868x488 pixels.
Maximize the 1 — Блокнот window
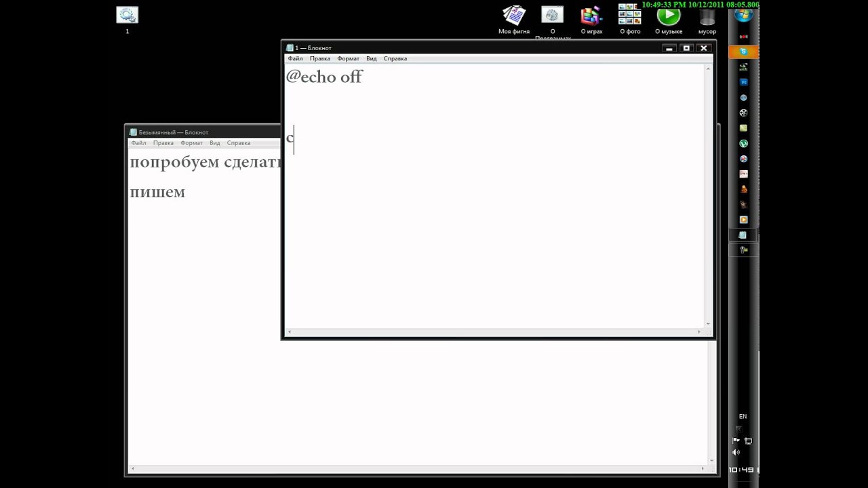[686, 48]
